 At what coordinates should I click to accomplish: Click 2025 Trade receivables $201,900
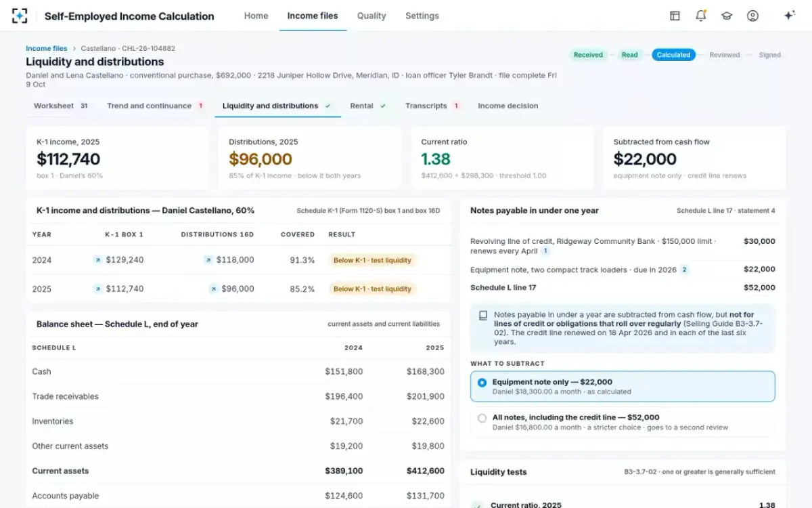[426, 397]
